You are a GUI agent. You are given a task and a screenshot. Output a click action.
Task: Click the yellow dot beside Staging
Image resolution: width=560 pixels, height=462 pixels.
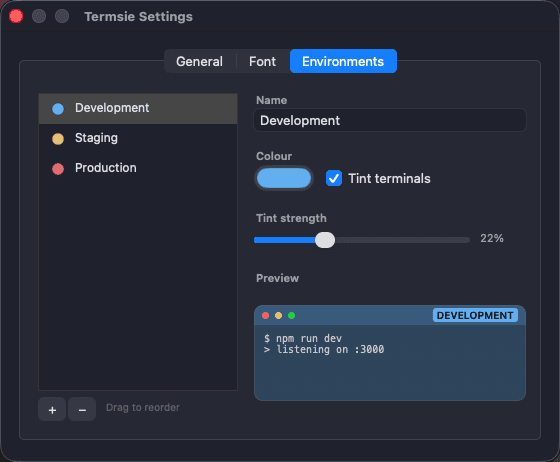pos(58,139)
